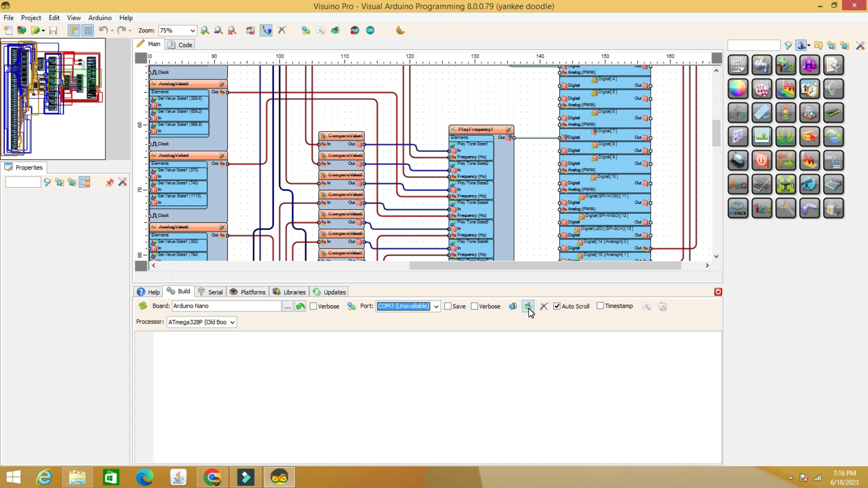Switch to the Serial tab
The height and width of the screenshot is (488, 868).
(210, 292)
